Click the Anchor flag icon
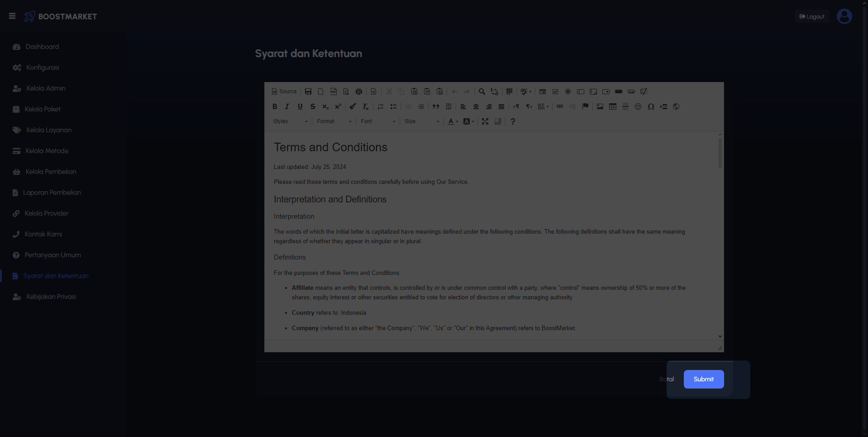 coord(585,106)
